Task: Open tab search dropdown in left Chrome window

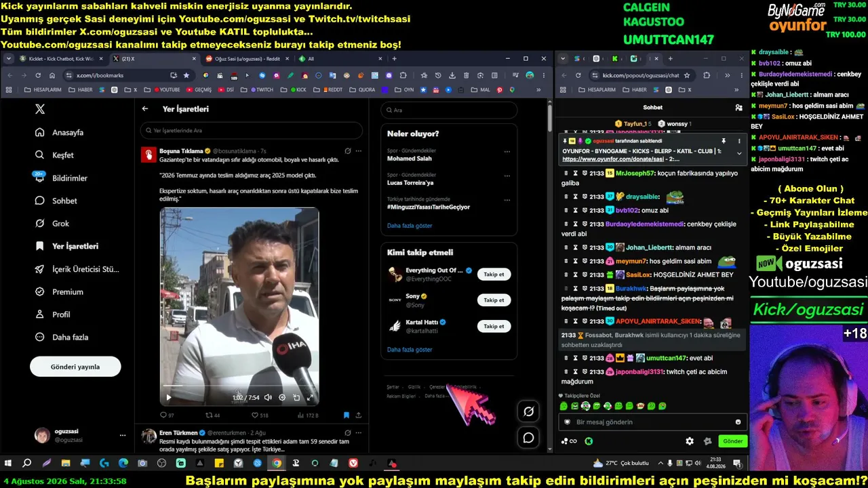Action: [9, 59]
